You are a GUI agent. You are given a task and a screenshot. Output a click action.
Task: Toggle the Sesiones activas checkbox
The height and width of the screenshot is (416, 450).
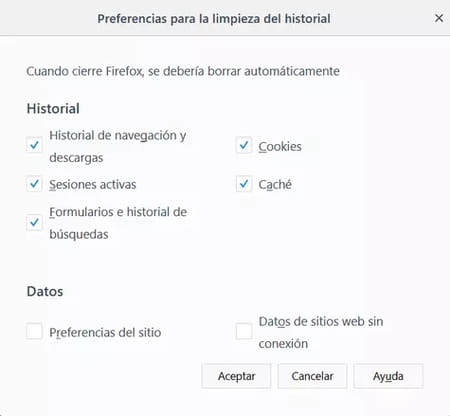(34, 184)
